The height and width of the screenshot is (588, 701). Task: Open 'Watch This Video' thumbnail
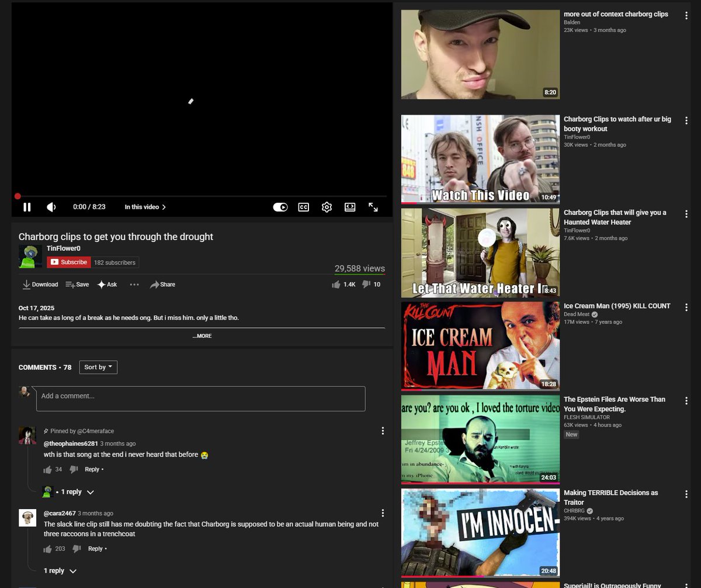[x=480, y=159]
